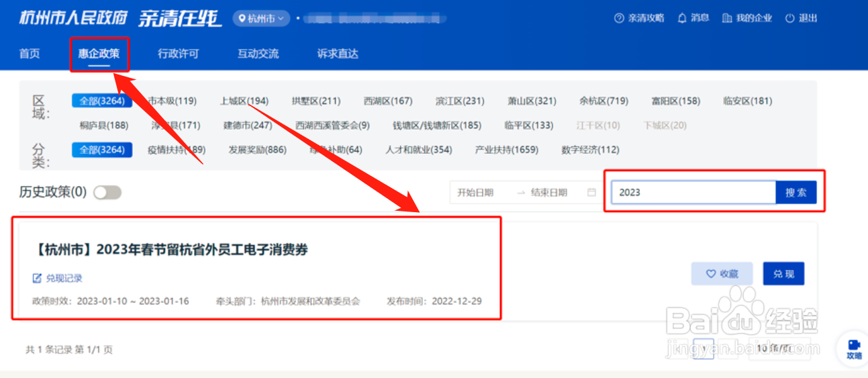Viewport: 868px width, 378px height.
Task: Click the 结束日期 end date field
Action: 549,193
